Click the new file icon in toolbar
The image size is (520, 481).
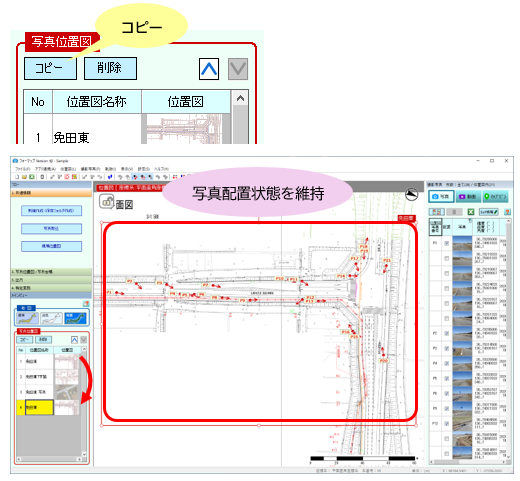point(17,177)
